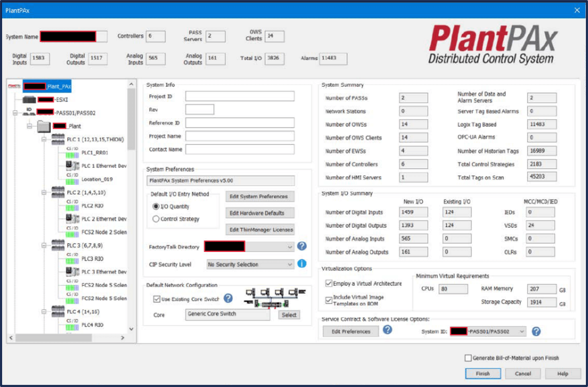Click help icon next to Use Existing Core Switch
588x387 pixels.
pos(228,298)
